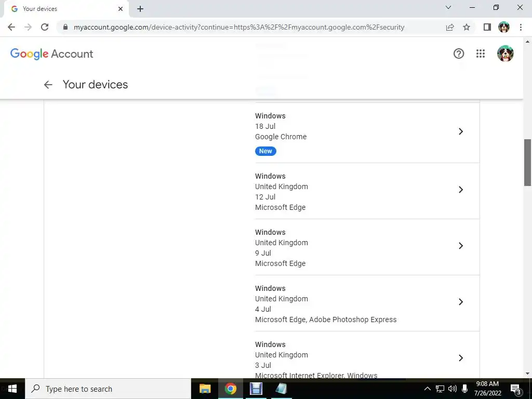Click the browser forward arrow

click(28, 27)
